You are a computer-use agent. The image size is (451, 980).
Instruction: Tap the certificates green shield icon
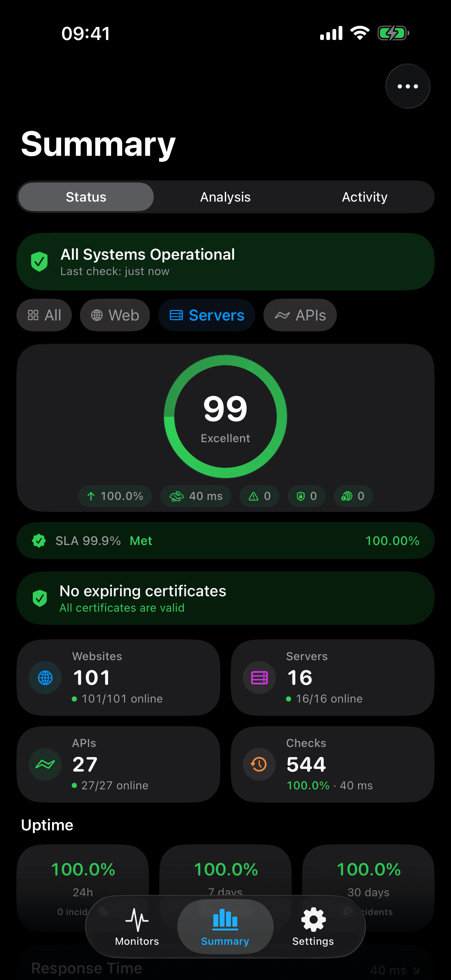[40, 598]
